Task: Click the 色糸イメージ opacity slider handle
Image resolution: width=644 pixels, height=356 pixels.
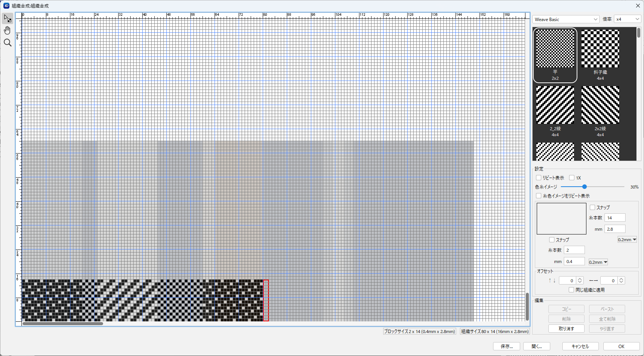Action: [x=585, y=187]
